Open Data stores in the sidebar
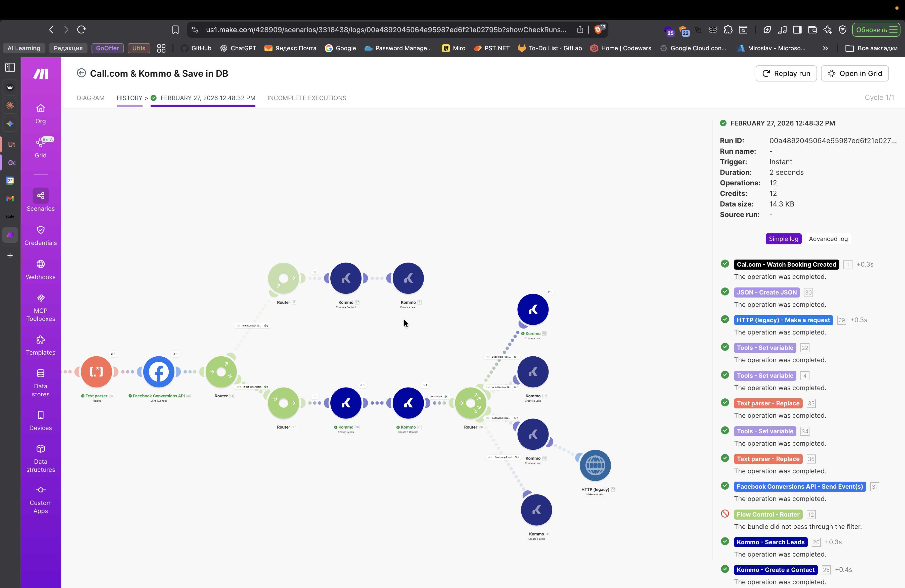This screenshot has width=905, height=588. tap(41, 383)
